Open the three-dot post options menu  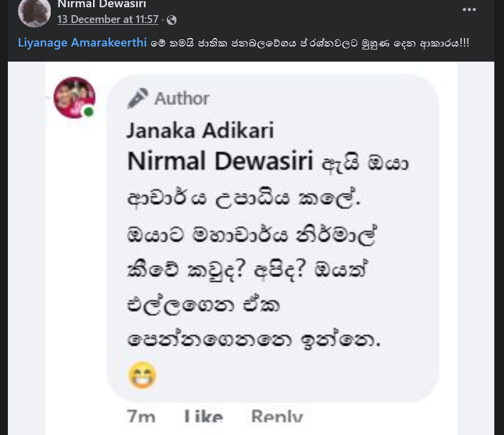point(469,10)
